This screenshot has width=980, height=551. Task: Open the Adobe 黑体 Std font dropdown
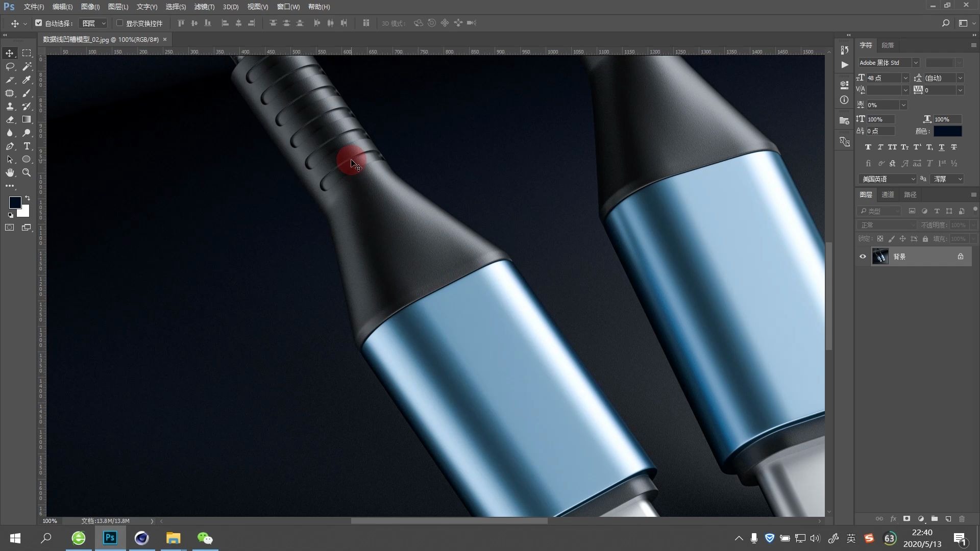pyautogui.click(x=916, y=63)
